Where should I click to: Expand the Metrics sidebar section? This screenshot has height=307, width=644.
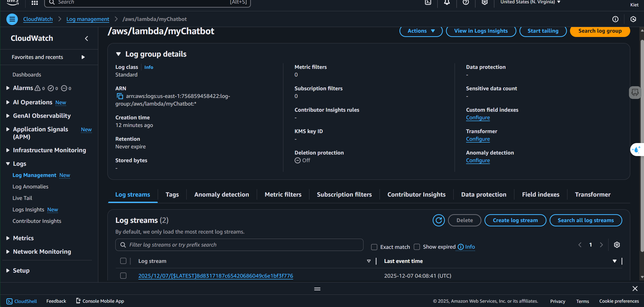coord(8,238)
